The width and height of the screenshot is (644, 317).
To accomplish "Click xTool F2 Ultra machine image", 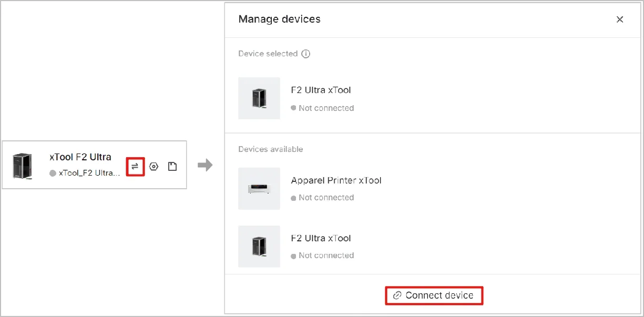I will tap(23, 166).
